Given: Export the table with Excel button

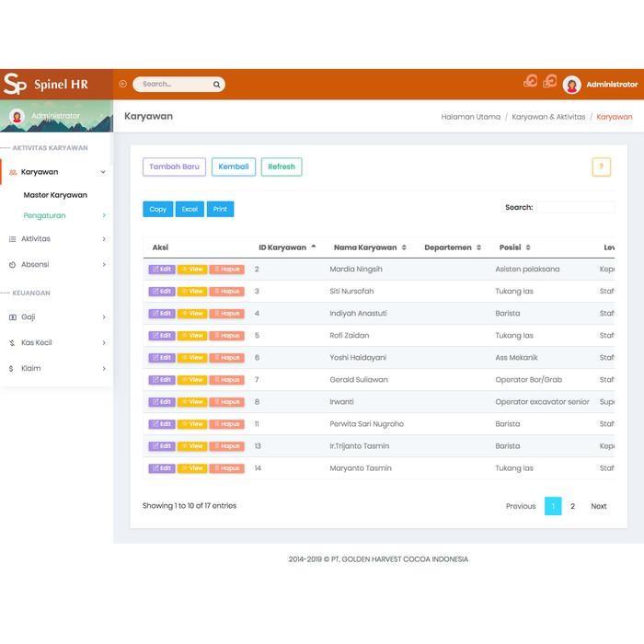Looking at the screenshot, I should 190,209.
